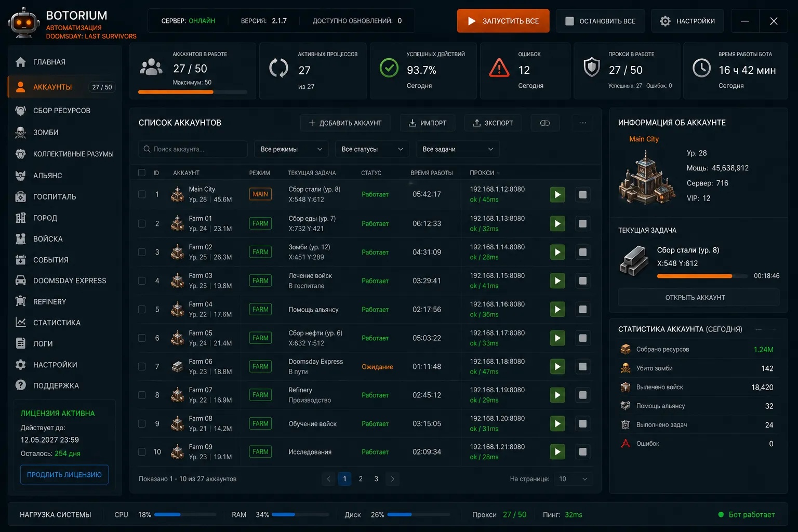
Task: Open the per-page count dropdown showing 10
Action: [x=573, y=479]
